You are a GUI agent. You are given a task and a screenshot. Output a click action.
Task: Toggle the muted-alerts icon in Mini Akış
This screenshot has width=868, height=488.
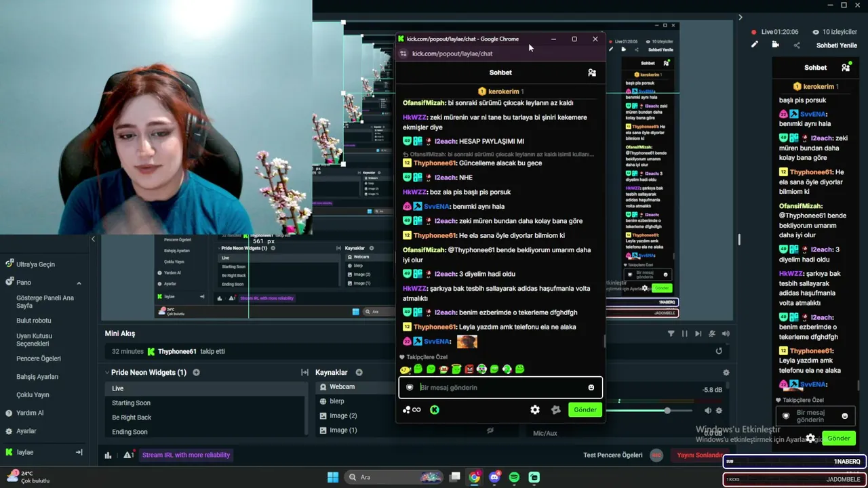[712, 333]
